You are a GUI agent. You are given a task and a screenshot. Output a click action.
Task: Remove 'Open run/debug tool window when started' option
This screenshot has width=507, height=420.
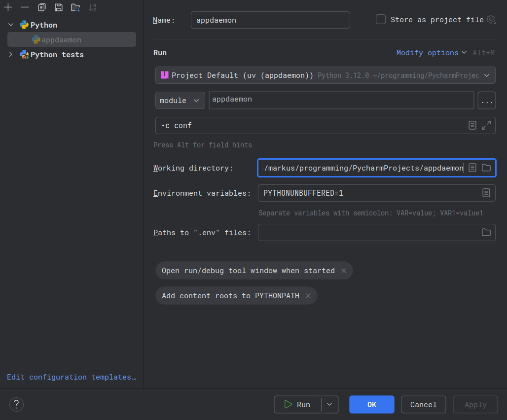pyautogui.click(x=344, y=271)
